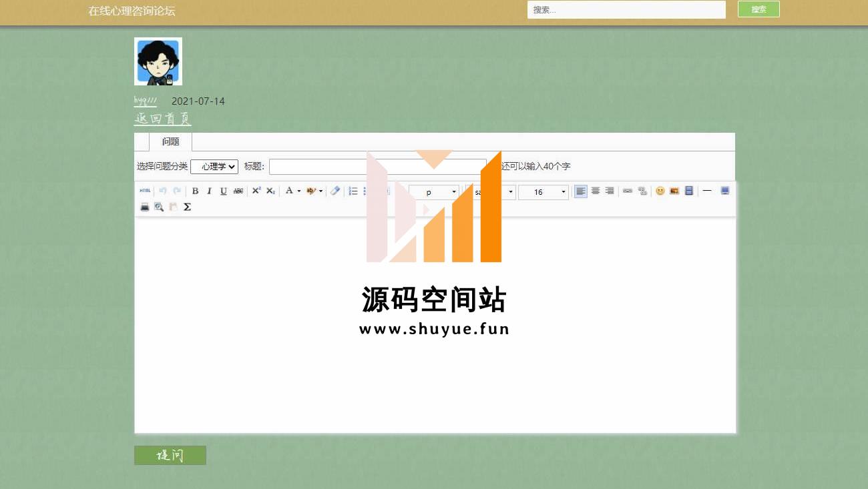Screen dimensions: 868x489
Task: Click the text 还可以输入40个字
Action: (x=536, y=167)
